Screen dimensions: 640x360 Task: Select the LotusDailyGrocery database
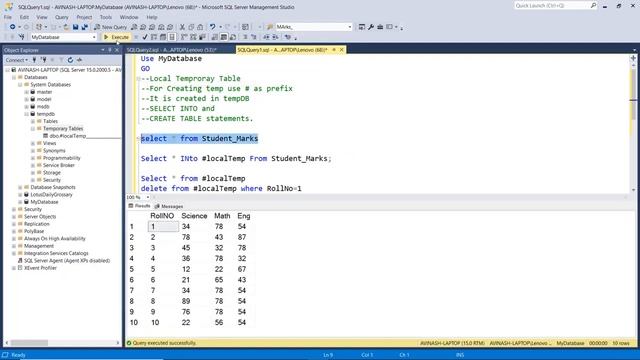51,195
